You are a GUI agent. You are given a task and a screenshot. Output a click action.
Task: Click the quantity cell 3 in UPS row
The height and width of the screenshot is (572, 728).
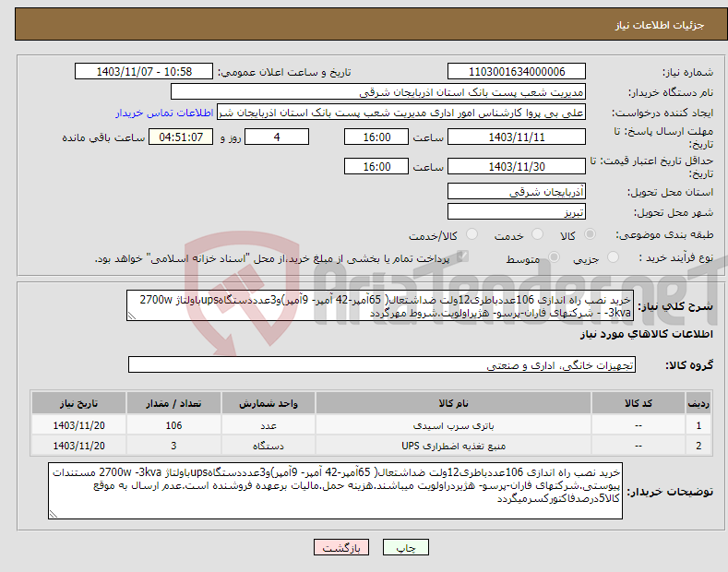pos(173,446)
